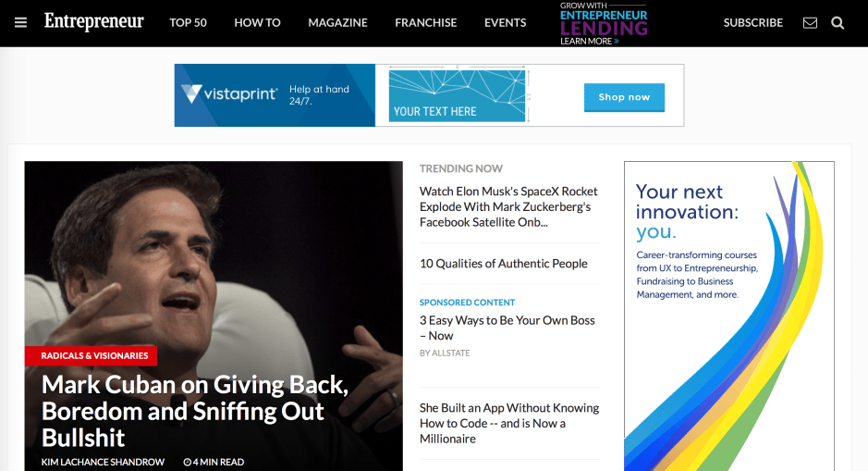Click the SUBSCRIBE link
The image size is (868, 471).
752,23
